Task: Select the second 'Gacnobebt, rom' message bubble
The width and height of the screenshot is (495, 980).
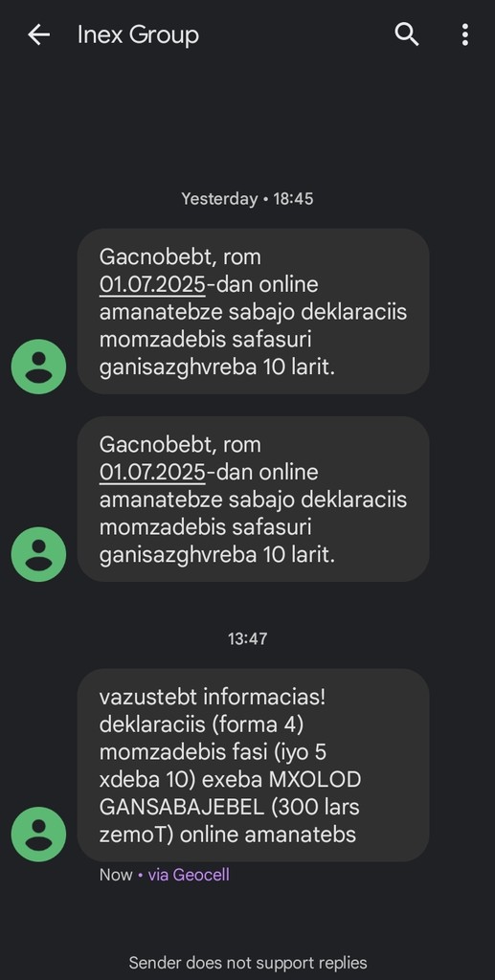Action: click(253, 499)
